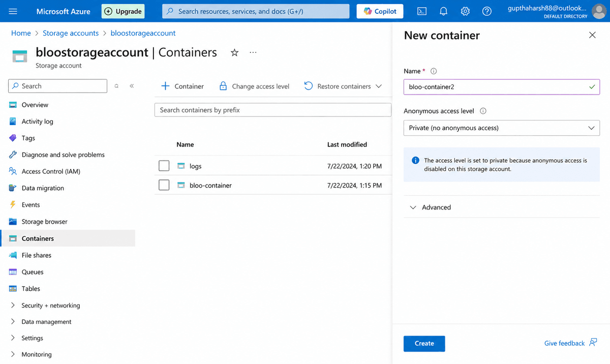The width and height of the screenshot is (610, 364).
Task: Sort by the Name column header
Action: click(x=185, y=144)
